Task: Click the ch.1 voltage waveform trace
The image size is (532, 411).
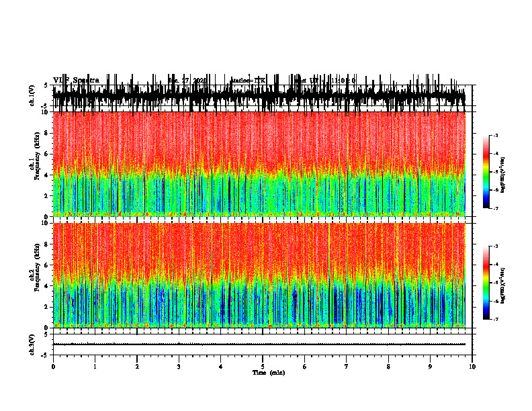Action: point(259,96)
